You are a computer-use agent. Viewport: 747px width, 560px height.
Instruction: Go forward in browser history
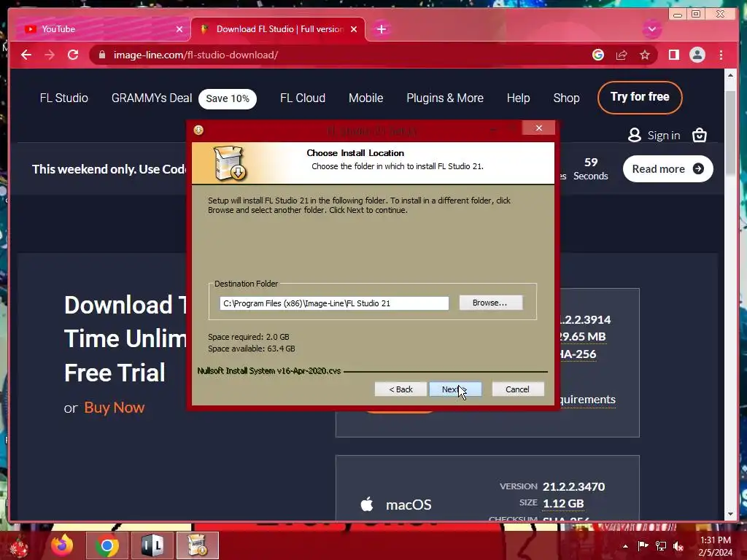[x=49, y=55]
